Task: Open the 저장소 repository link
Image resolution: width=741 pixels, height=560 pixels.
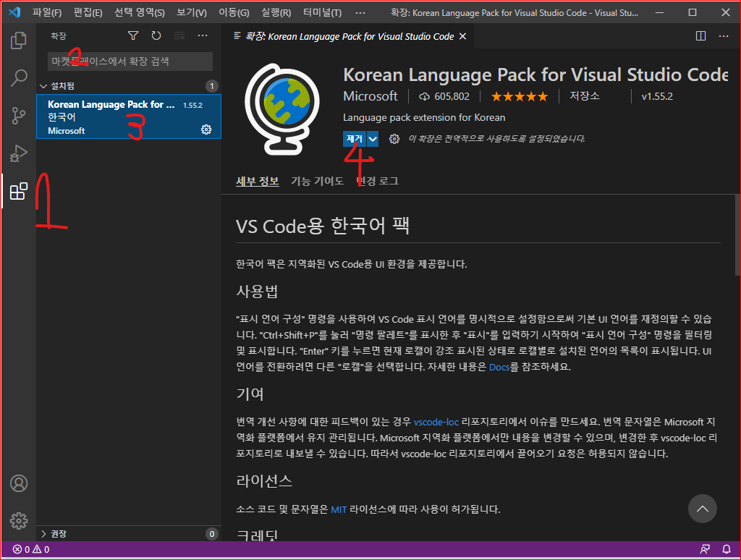Action: [x=584, y=96]
